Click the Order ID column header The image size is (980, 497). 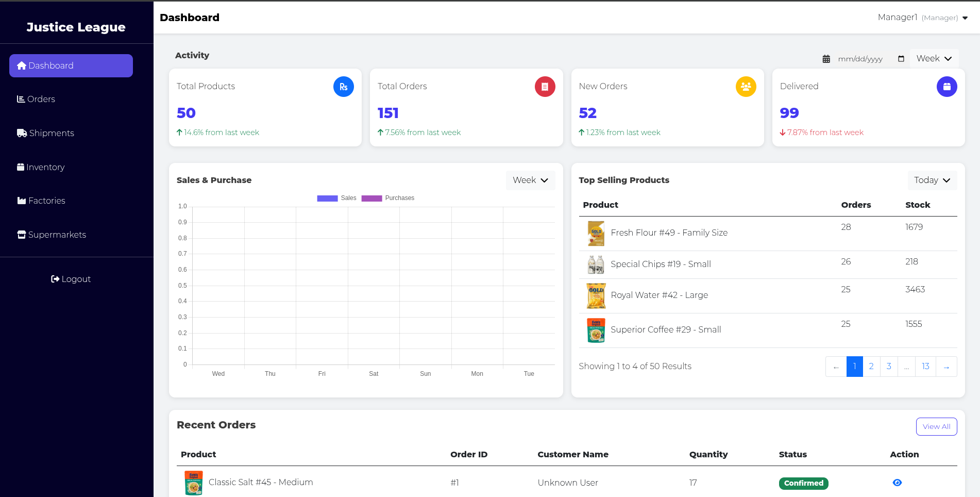click(469, 454)
